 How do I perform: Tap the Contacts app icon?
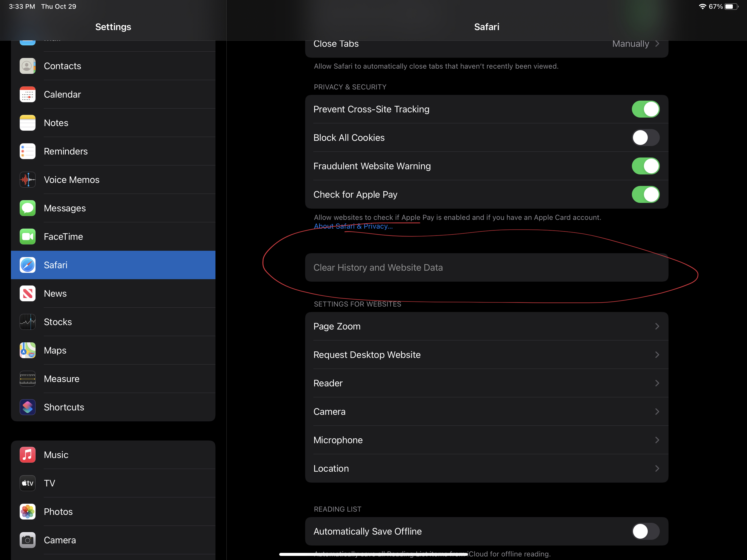27,66
